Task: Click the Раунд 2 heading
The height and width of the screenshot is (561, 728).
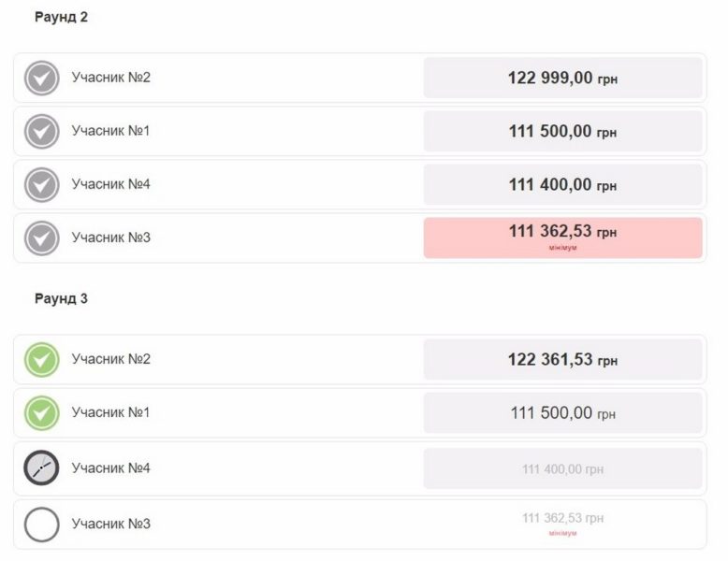Action: [62, 18]
